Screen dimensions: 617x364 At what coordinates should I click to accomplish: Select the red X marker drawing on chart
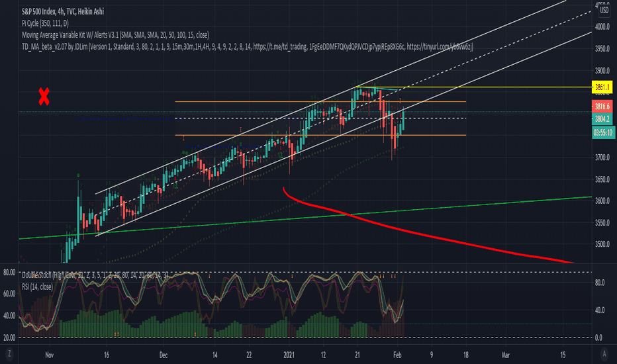(44, 97)
